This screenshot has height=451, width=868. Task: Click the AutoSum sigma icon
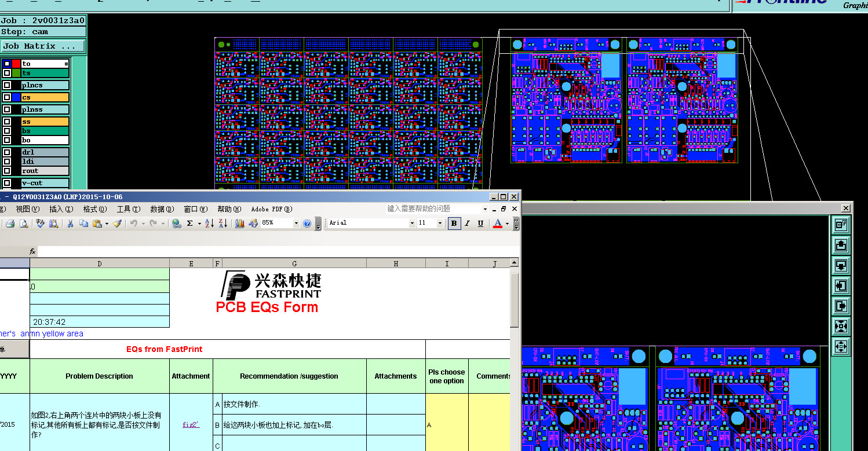[x=189, y=223]
